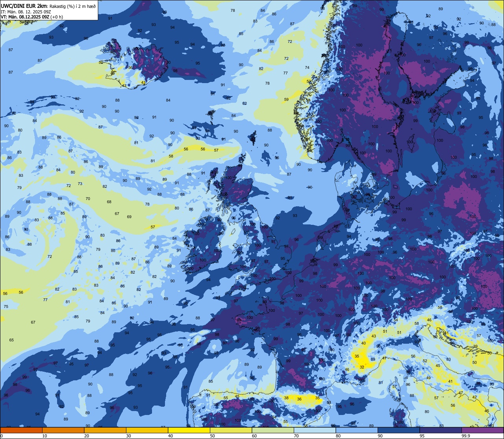
Task: Click the 30–40 amber legend swatch
Action: (x=147, y=430)
